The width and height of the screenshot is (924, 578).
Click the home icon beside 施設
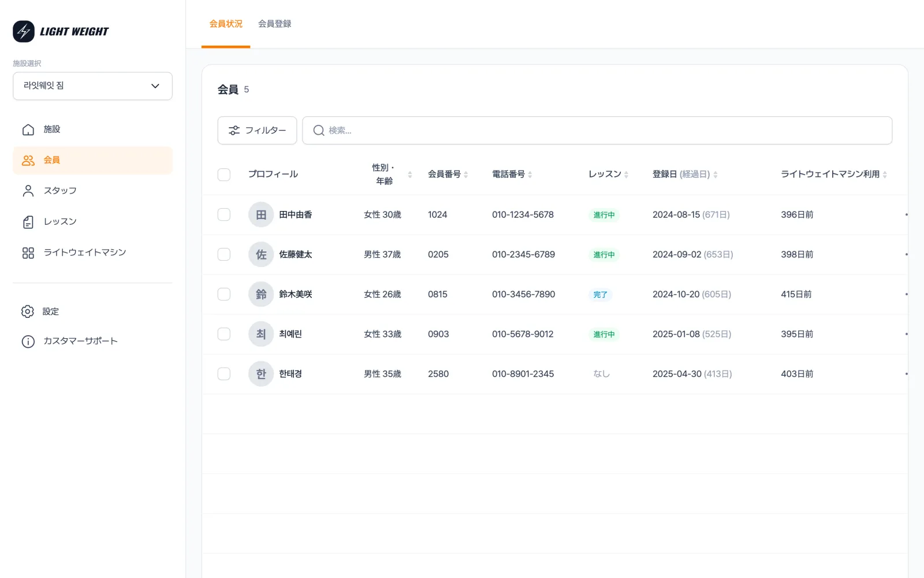click(28, 129)
